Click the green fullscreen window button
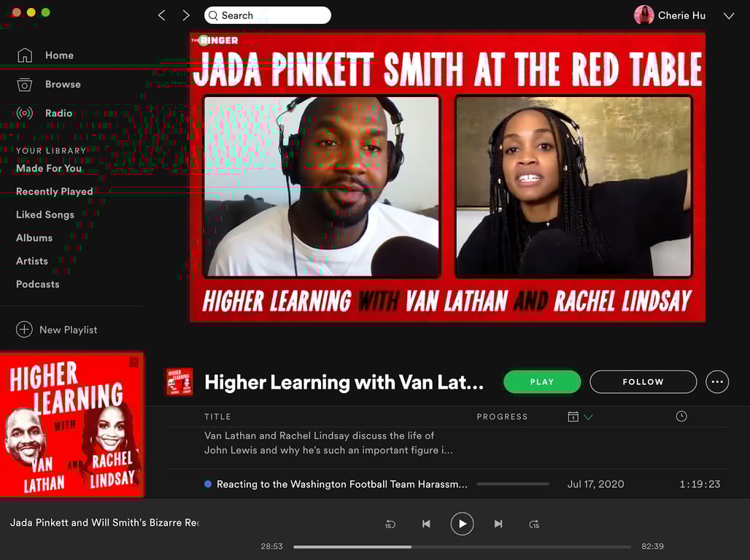The width and height of the screenshot is (750, 560). (46, 12)
